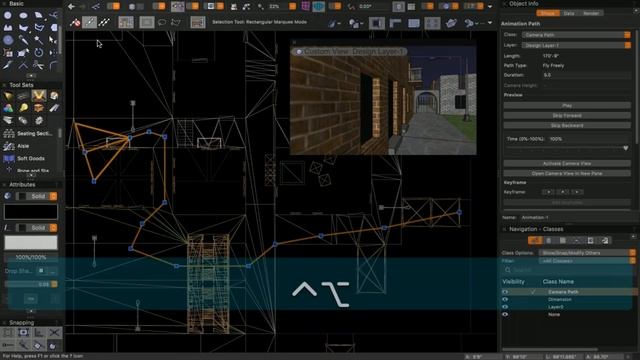This screenshot has width=640, height=360.
Task: Switch to the Render tab
Action: pos(591,13)
